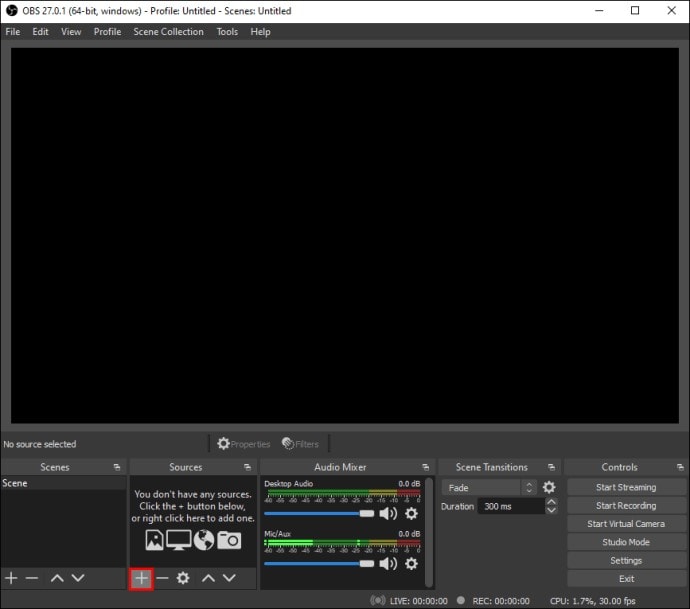
Task: Open source properties gear in Sources toolbar
Action: tap(183, 578)
